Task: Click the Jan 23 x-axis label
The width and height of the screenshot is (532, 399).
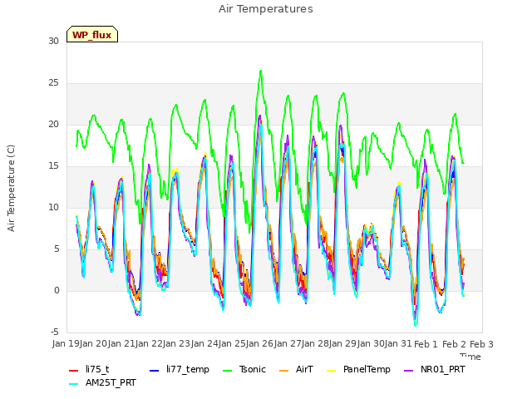Action: click(177, 343)
